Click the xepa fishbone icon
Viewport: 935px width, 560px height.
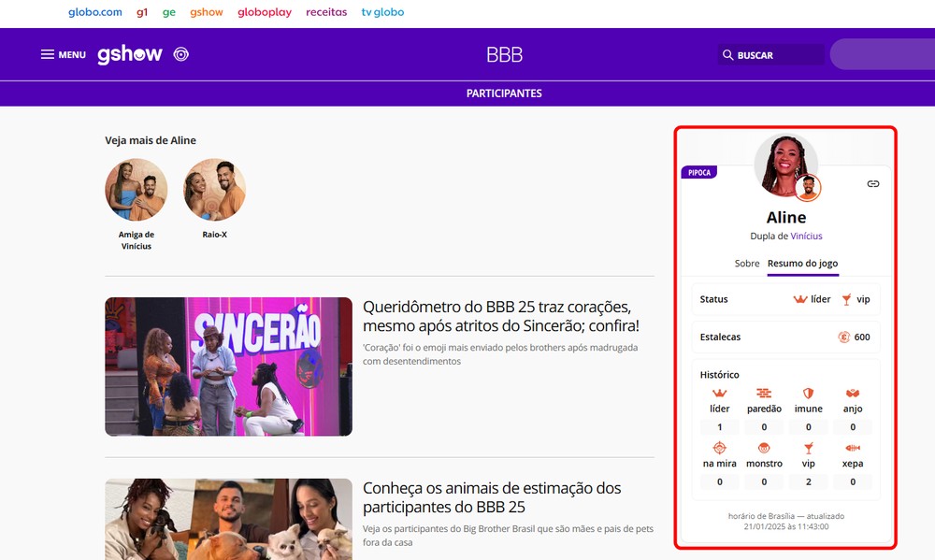pos(853,448)
